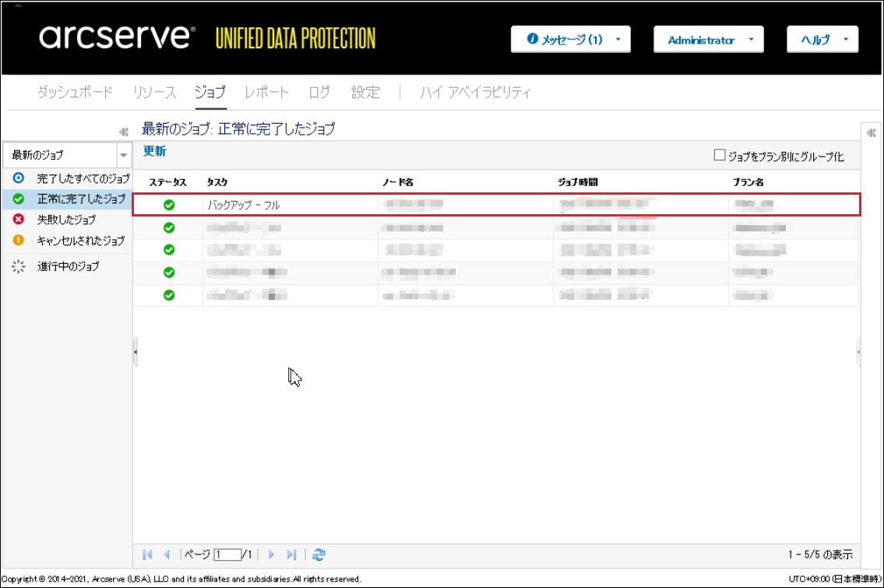Click the last page pagination icon

291,555
